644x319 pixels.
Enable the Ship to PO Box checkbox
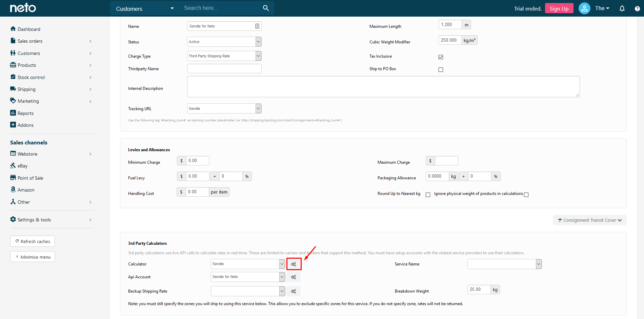441,69
